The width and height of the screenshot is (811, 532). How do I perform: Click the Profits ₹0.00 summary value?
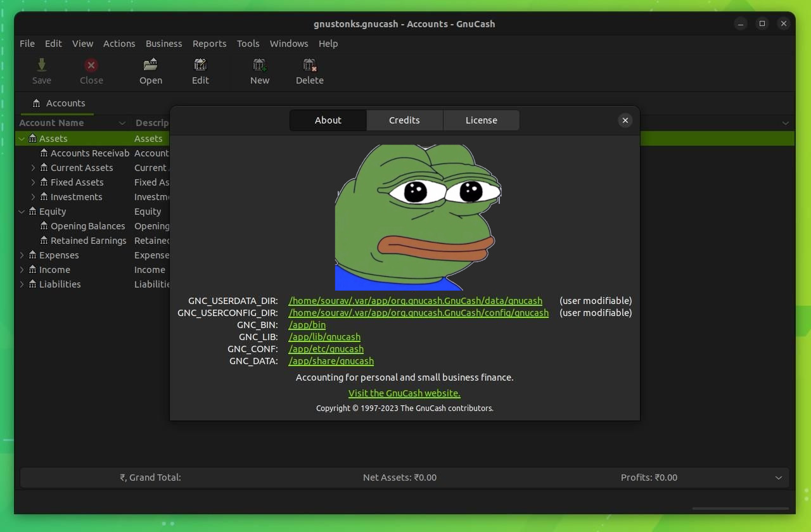coord(649,478)
